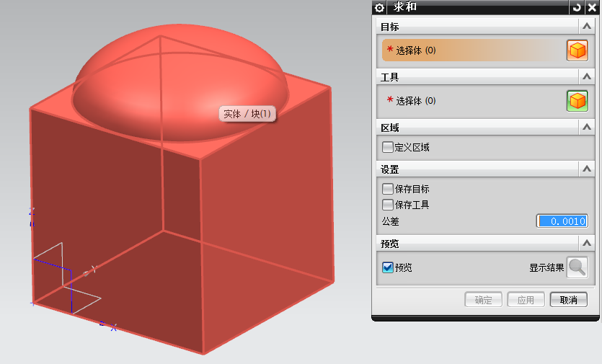
Task: Check the 保存目标 option
Action: pyautogui.click(x=388, y=189)
